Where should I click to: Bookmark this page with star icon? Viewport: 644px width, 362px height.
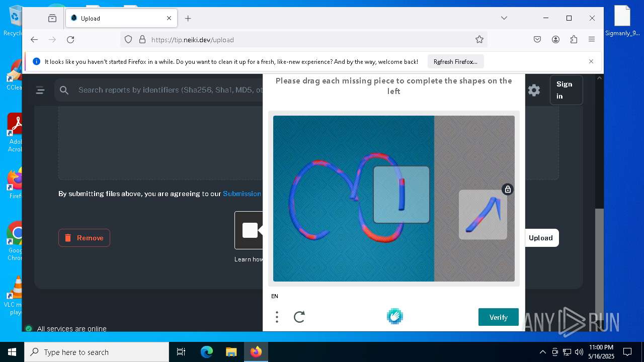(x=479, y=39)
